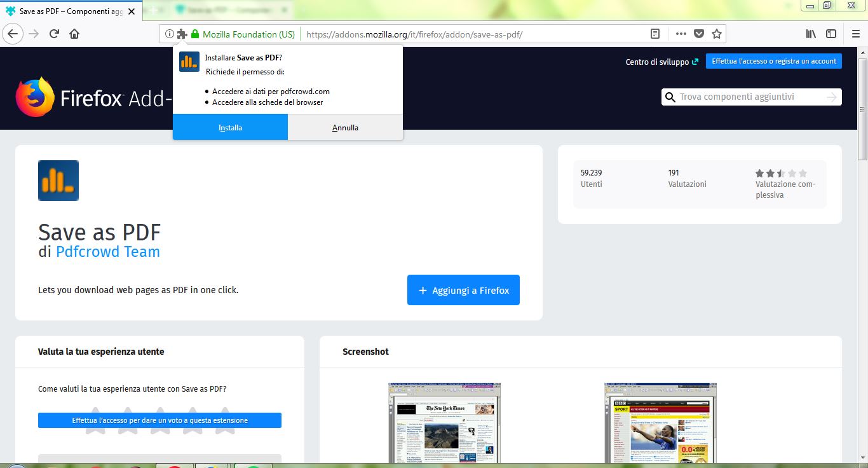Select the Save as PDF browser tab
Image resolution: width=868 pixels, height=468 pixels.
tap(71, 11)
